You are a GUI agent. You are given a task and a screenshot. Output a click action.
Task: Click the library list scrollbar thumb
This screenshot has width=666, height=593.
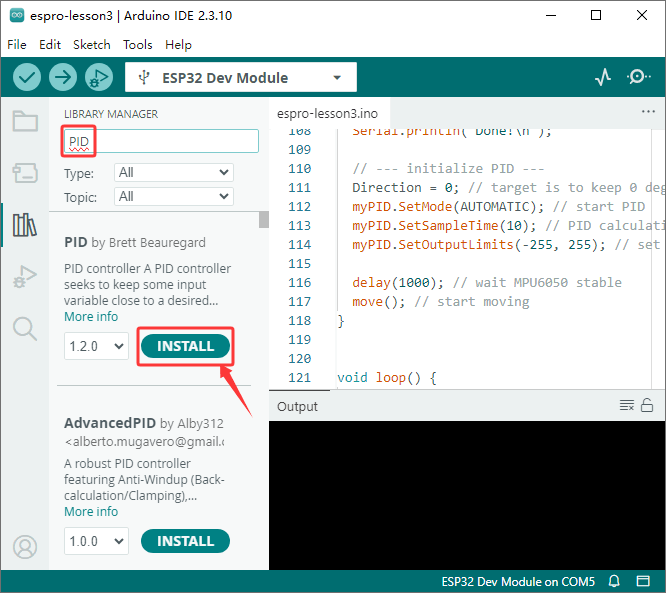pos(264,220)
